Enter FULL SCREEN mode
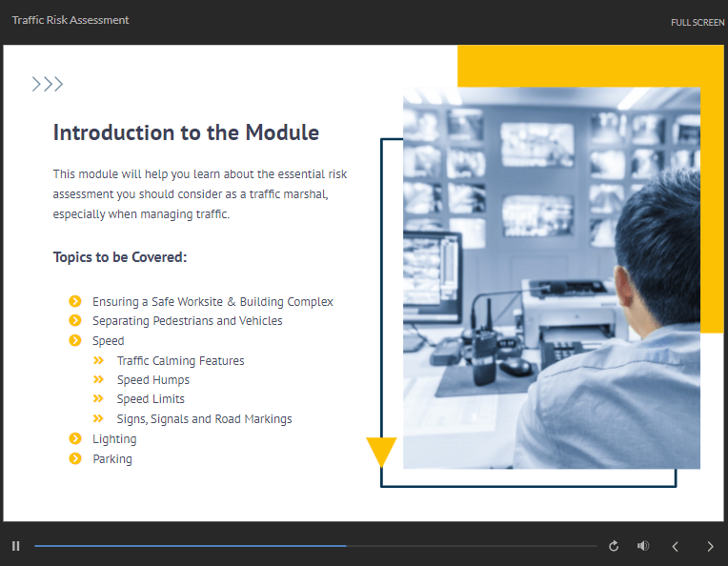728x566 pixels. [697, 23]
